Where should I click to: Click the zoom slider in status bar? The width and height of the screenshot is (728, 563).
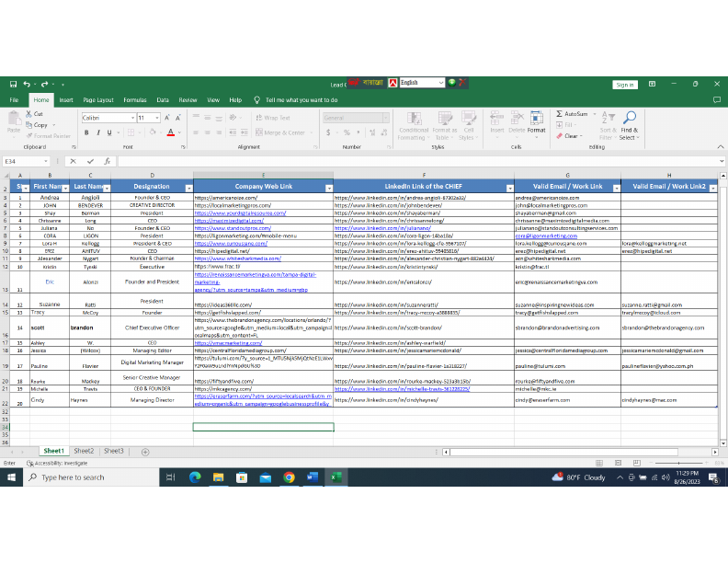(678, 463)
